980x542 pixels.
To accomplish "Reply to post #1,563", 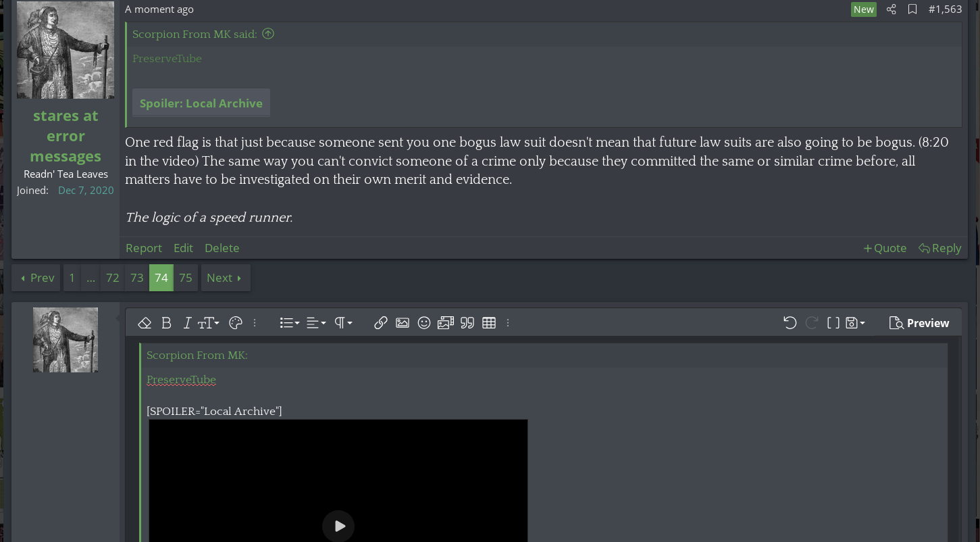I will pos(939,248).
